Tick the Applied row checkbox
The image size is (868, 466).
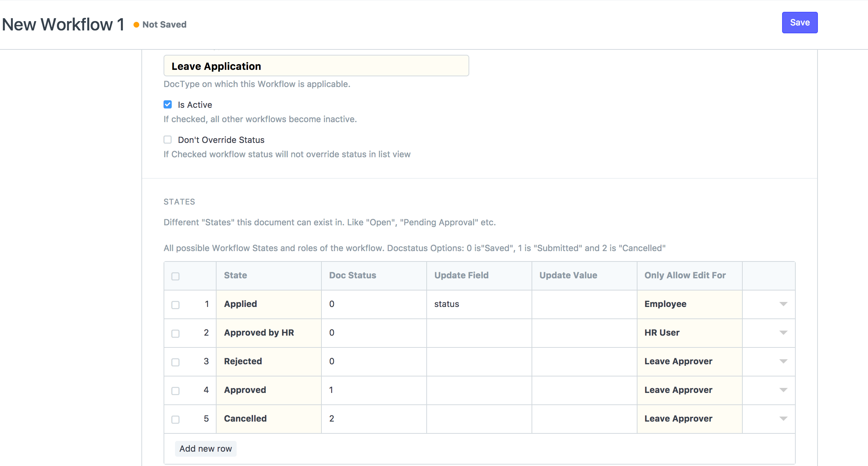point(175,305)
